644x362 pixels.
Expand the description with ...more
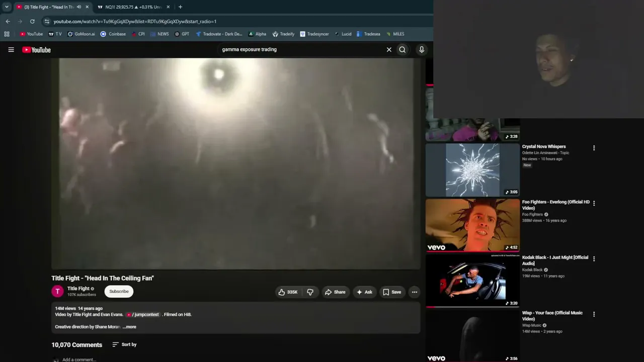129,327
